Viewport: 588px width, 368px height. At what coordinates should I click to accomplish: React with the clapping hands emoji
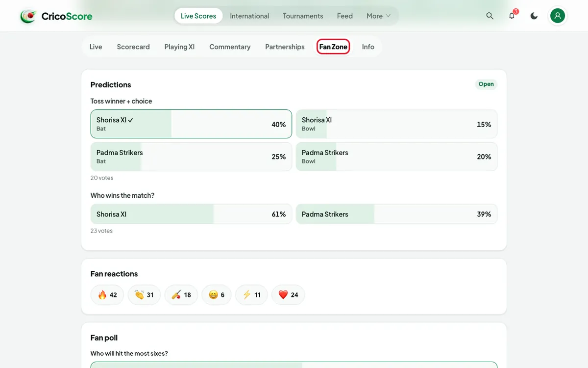(144, 295)
